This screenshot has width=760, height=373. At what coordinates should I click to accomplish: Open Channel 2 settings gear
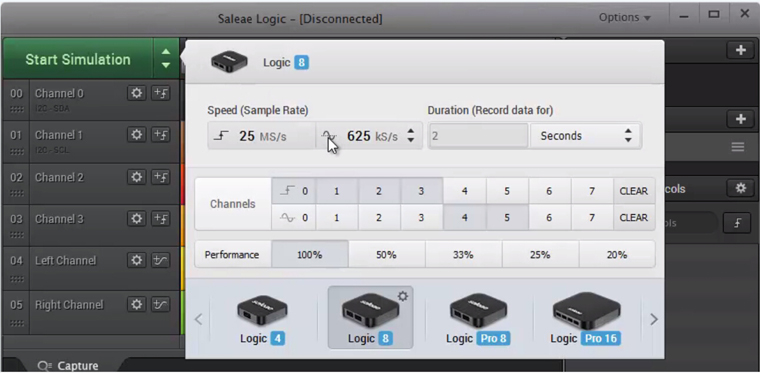click(137, 177)
